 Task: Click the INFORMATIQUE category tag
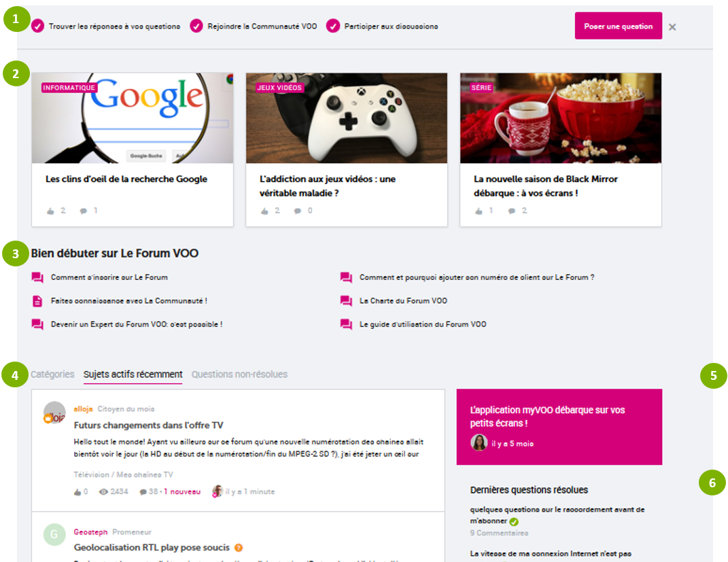point(69,88)
